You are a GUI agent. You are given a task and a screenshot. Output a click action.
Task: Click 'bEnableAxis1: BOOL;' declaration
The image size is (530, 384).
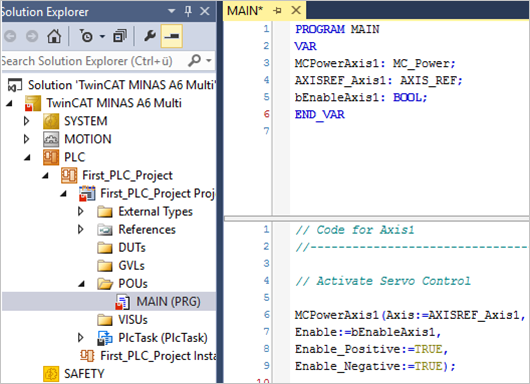361,97
